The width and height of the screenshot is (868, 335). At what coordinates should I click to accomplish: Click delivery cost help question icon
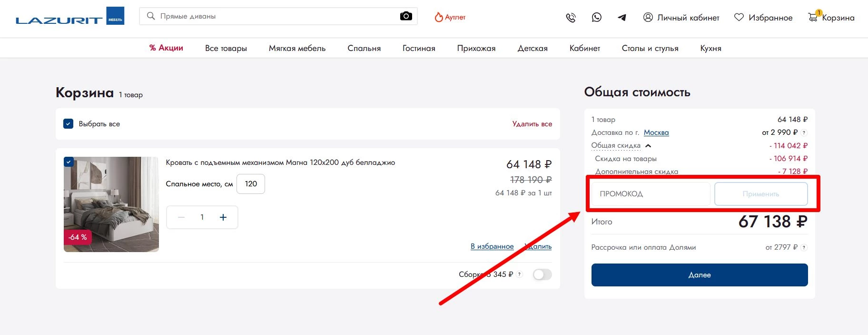click(x=804, y=133)
